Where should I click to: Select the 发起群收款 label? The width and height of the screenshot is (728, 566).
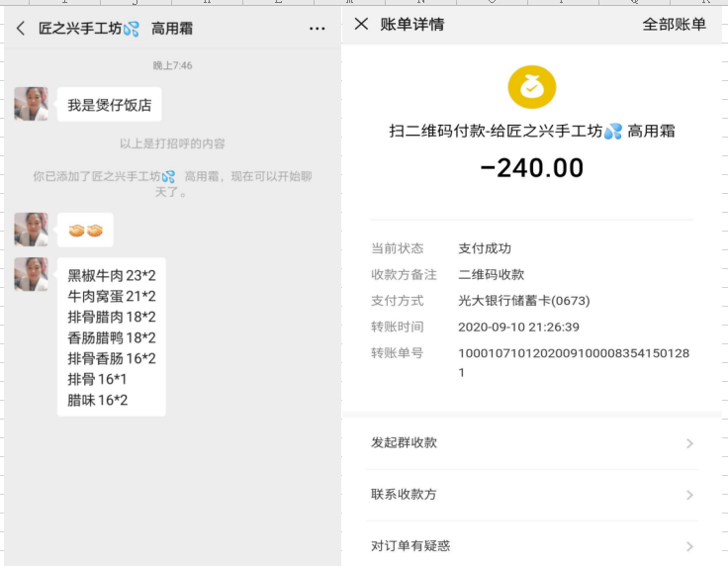click(404, 443)
